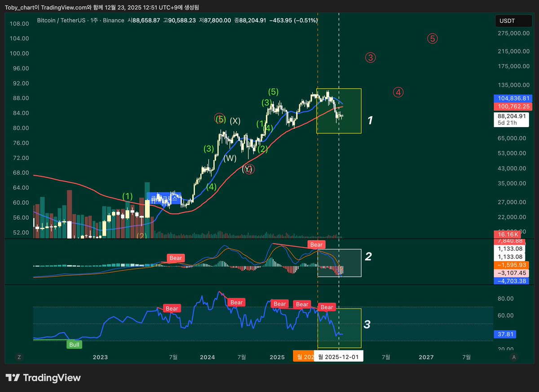Screen dimensions: 539x392
Task: Select the white (W) wave label
Action: click(230, 158)
